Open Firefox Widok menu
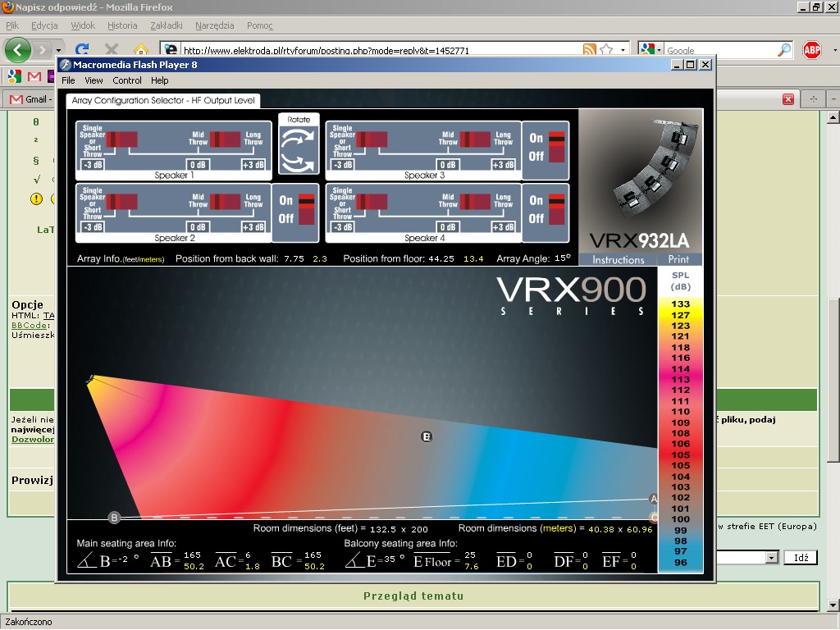This screenshot has height=630, width=840. 83,25
